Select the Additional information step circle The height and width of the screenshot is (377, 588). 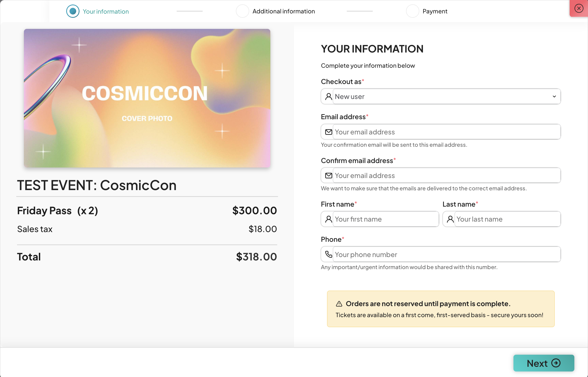tap(243, 11)
